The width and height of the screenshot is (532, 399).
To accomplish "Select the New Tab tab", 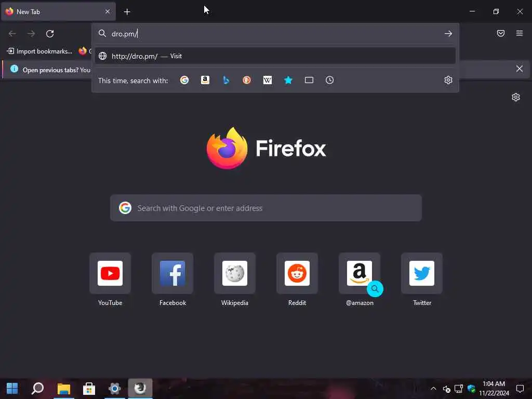I will coord(58,11).
